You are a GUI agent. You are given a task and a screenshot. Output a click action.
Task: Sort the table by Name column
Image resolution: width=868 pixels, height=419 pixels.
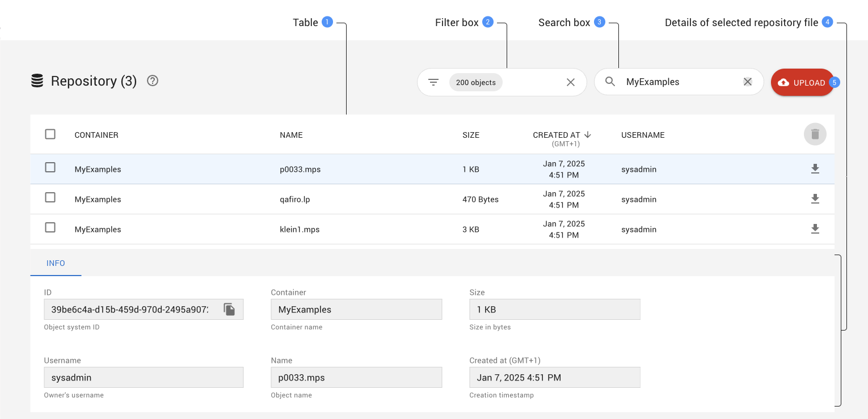(x=291, y=135)
